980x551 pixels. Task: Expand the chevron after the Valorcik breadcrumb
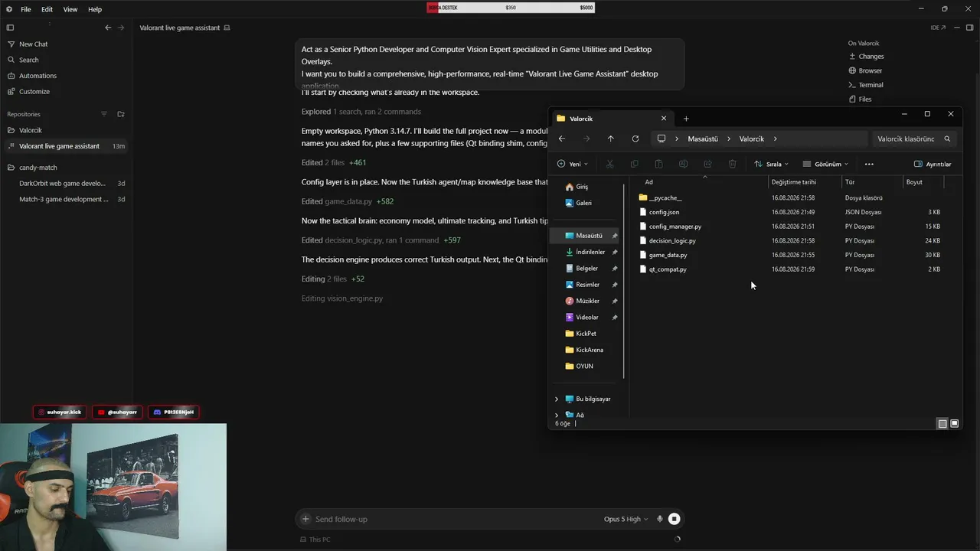point(775,139)
